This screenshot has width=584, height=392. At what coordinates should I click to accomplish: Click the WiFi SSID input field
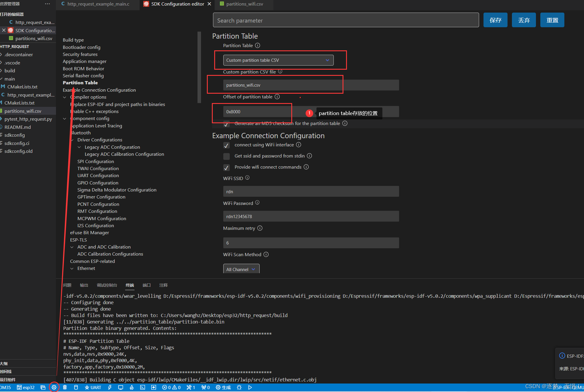(x=311, y=191)
